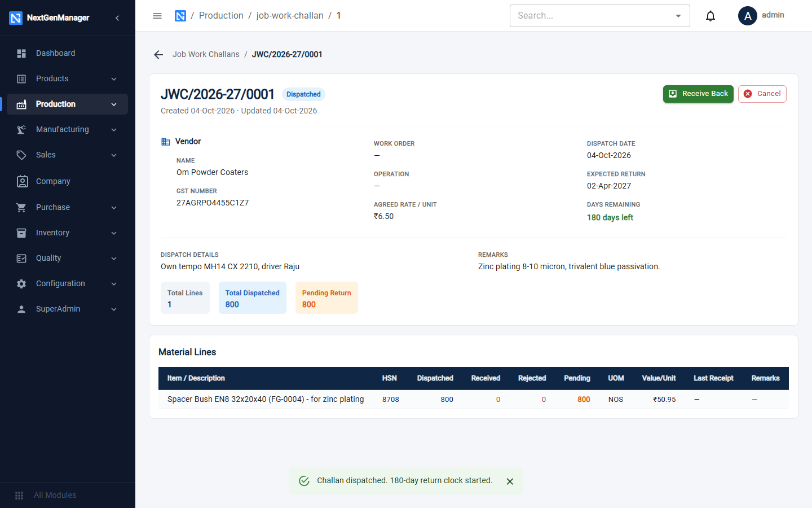Click the NextGenManager home logo in breadcrumb
The width and height of the screenshot is (812, 508).
[x=180, y=16]
